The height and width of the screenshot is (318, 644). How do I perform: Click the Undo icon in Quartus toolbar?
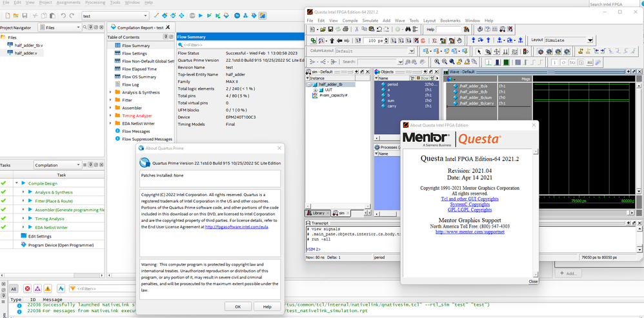pos(63,15)
